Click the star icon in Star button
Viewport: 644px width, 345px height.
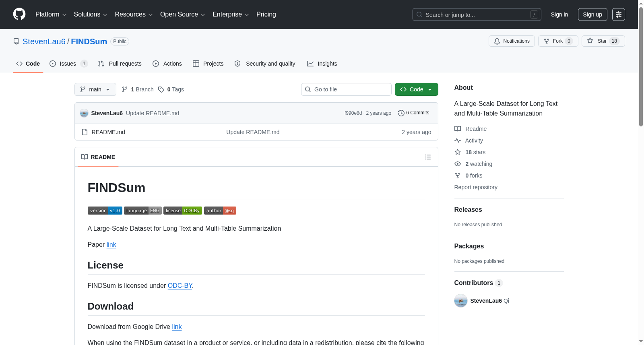(x=590, y=41)
